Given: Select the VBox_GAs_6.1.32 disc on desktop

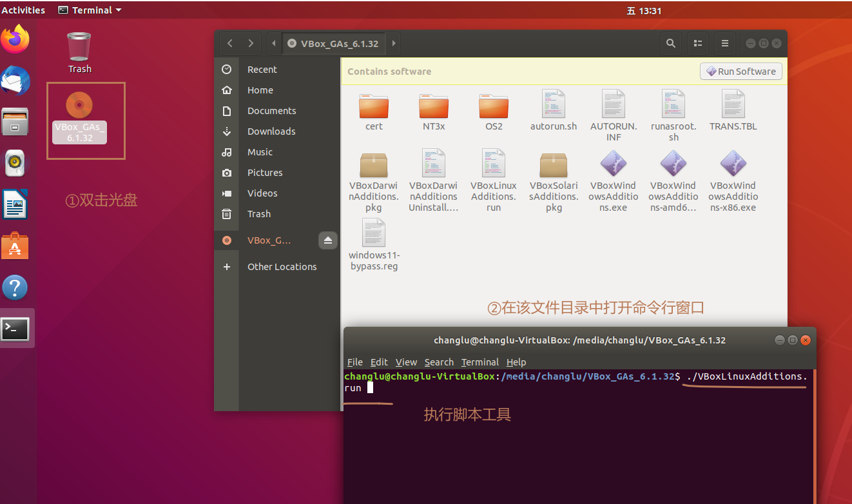Looking at the screenshot, I should (x=79, y=117).
